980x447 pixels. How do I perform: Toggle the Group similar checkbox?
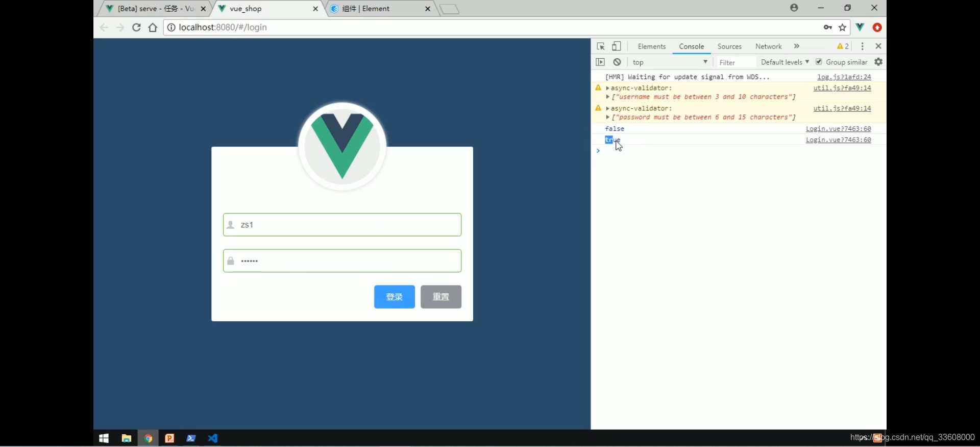819,62
